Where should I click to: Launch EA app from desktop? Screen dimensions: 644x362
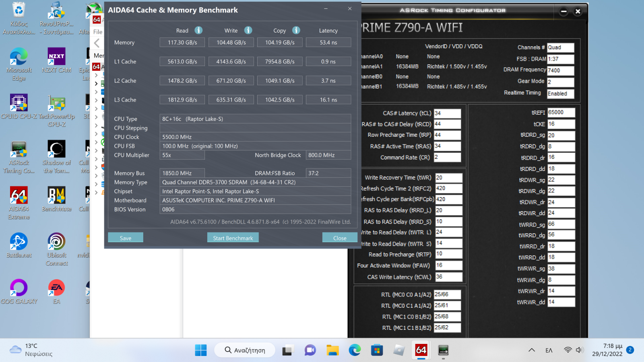click(56, 292)
